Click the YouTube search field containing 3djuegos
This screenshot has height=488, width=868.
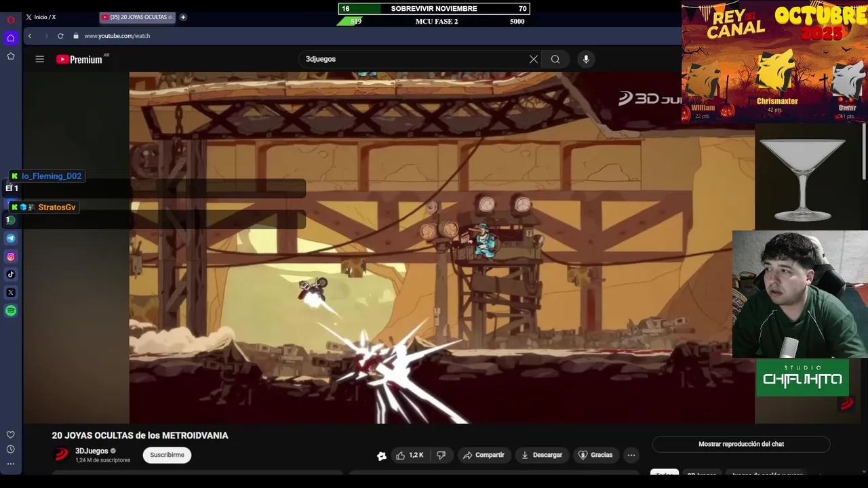[414, 59]
